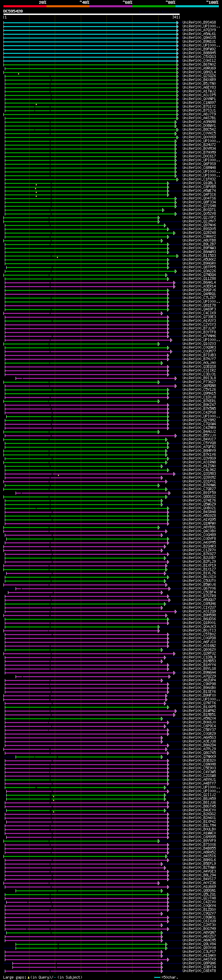Screen dimensions: 222x980
Task: Select label UniRef100_Q3A226
Action: coord(199,271)
